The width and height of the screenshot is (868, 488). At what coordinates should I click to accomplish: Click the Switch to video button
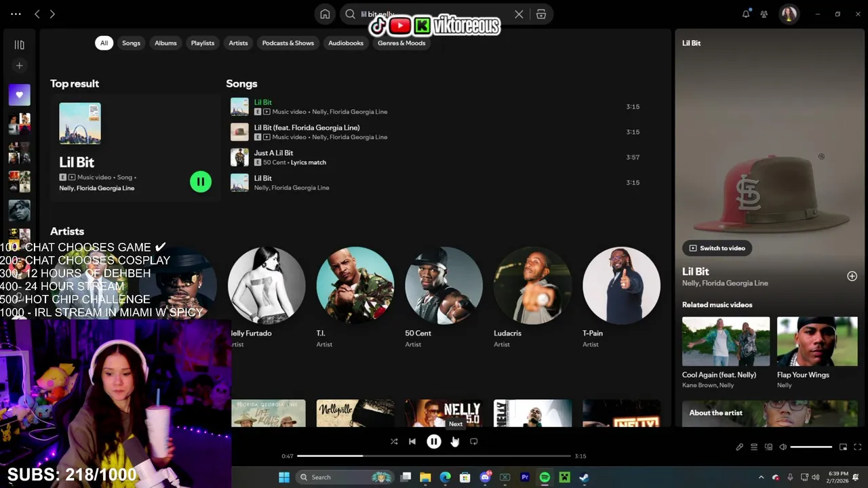coord(717,248)
